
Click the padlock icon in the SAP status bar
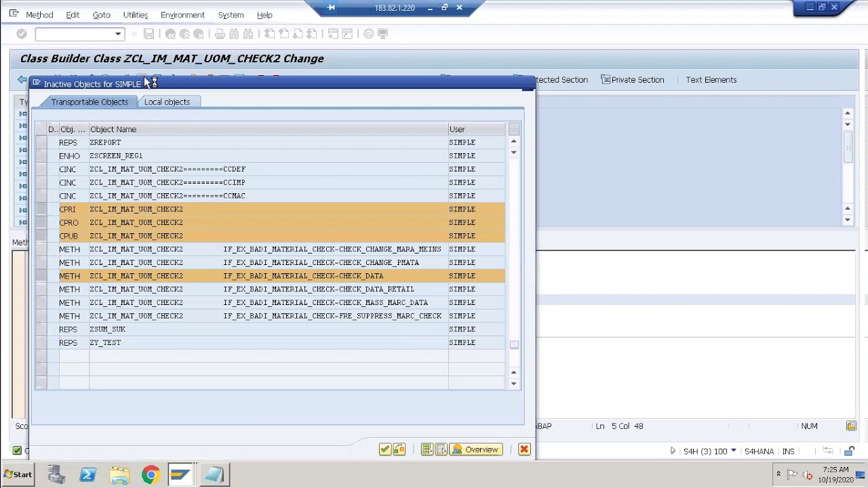[849, 451]
